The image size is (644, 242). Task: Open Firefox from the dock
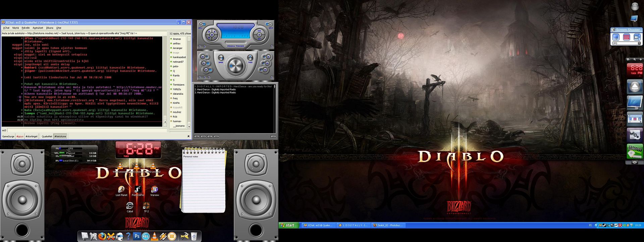click(102, 237)
